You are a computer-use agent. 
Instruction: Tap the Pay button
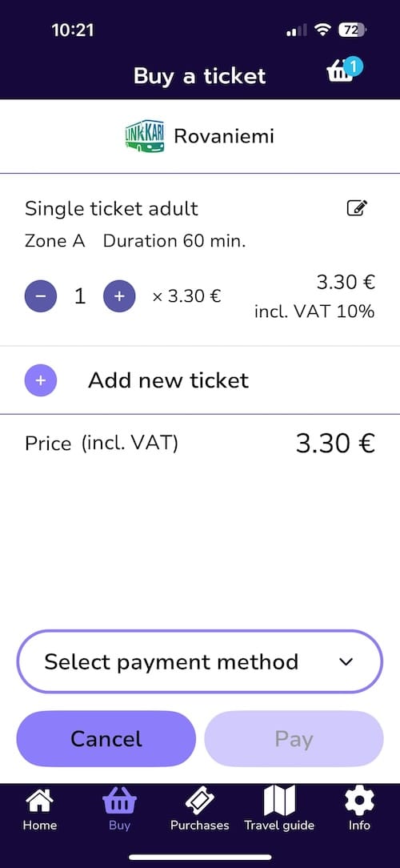click(x=294, y=738)
